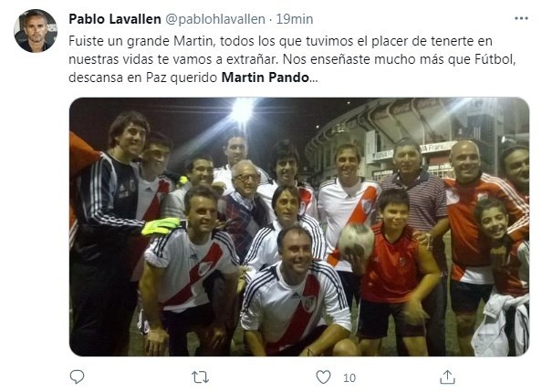
Task: Click the bold Martin Pando text
Action: [x=266, y=77]
